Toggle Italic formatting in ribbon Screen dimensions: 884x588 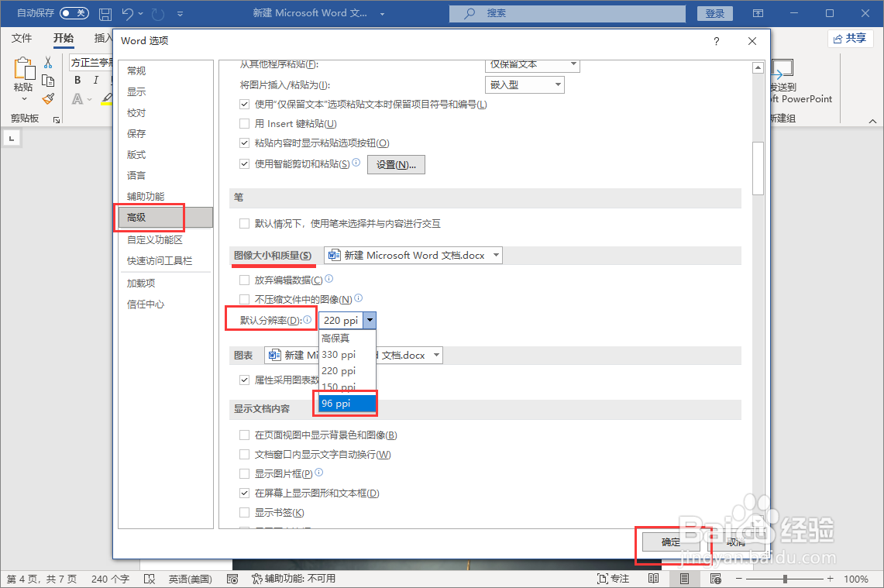[x=96, y=80]
